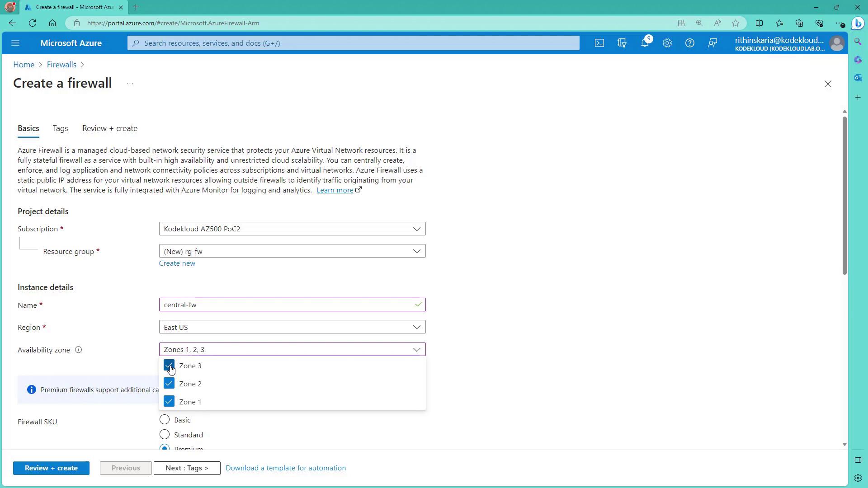The image size is (868, 488).
Task: Uncheck the Zone 2 checkbox
Action: (169, 384)
